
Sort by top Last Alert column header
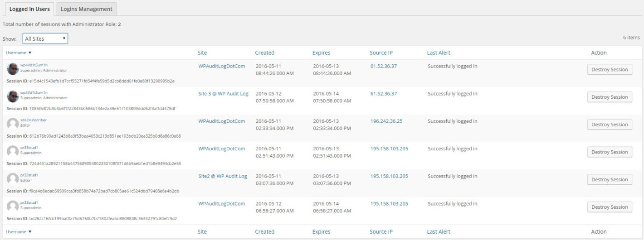coord(439,53)
